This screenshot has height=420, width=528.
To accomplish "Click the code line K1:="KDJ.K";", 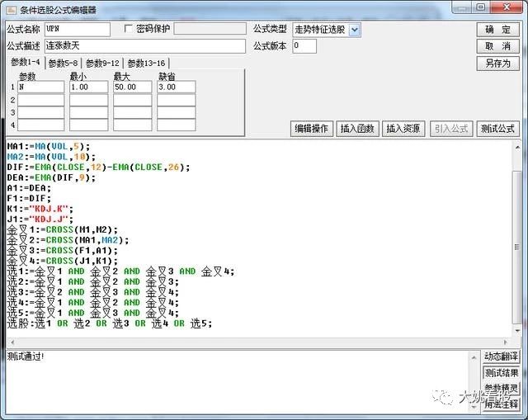I will tap(40, 209).
